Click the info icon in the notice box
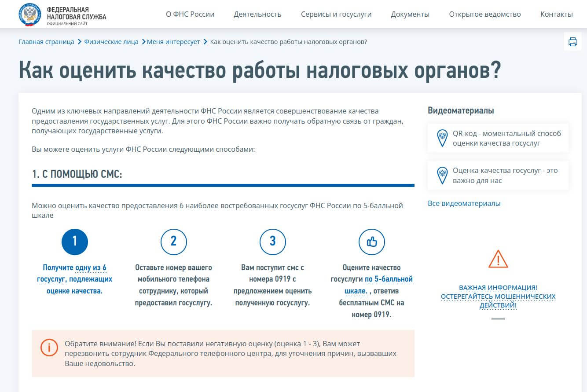Screen dimensions: 587x392 point(49,348)
